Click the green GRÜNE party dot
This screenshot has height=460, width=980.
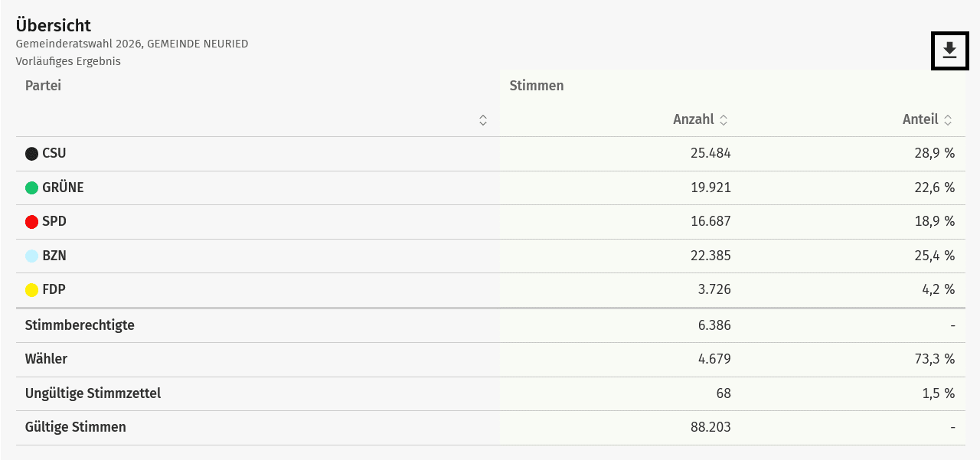31,188
